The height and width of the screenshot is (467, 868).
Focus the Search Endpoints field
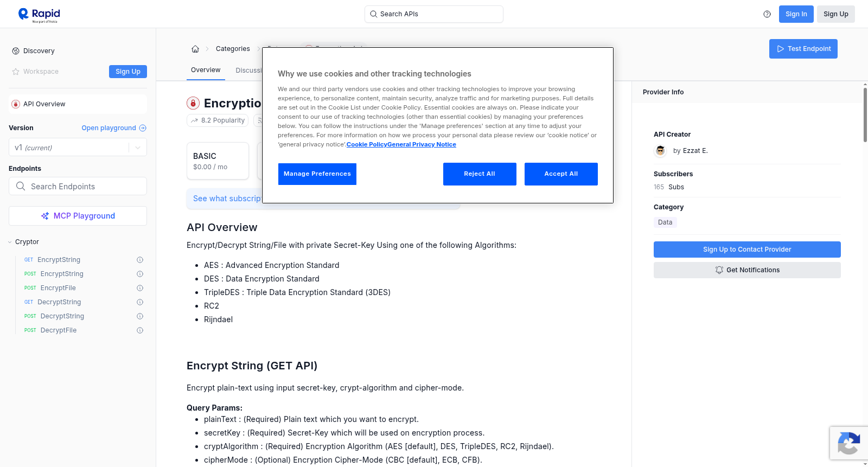(78, 186)
